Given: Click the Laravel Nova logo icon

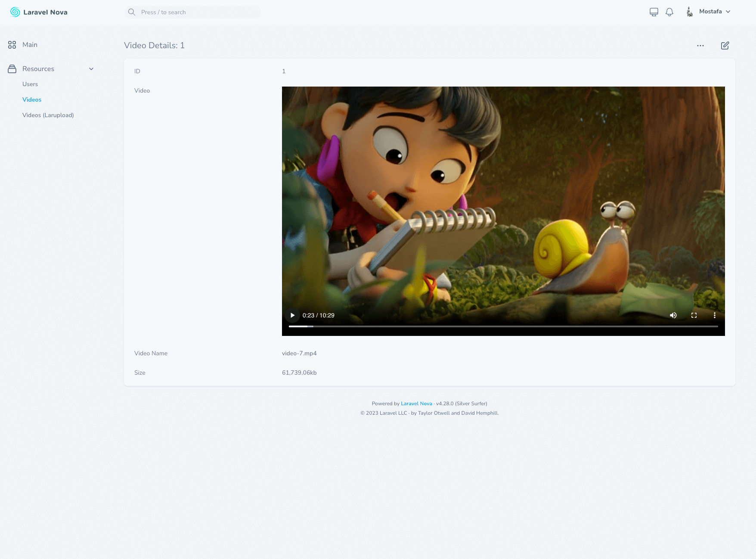Looking at the screenshot, I should point(15,12).
